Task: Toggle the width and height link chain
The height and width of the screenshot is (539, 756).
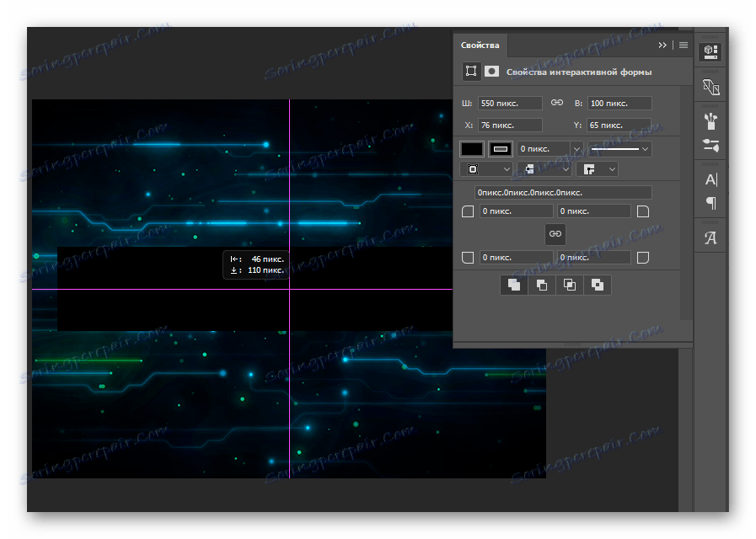Action: [x=557, y=103]
